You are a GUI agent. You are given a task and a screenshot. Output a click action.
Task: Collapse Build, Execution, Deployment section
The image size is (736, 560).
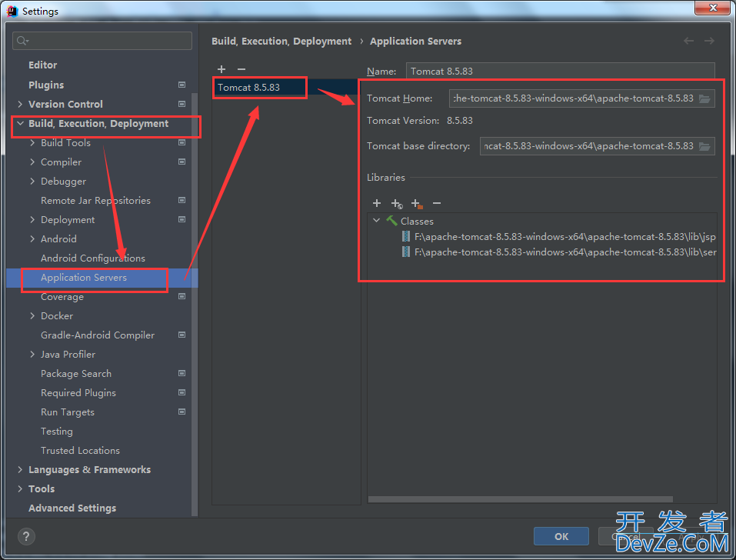point(20,123)
